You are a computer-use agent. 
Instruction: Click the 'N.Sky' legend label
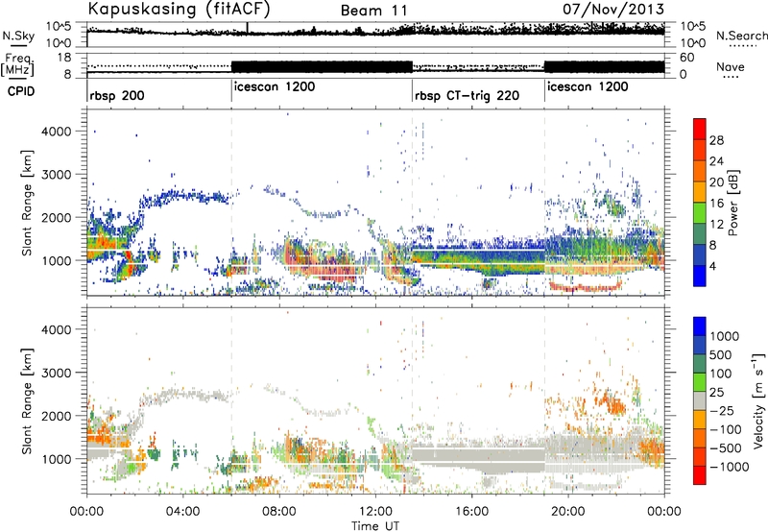click(x=18, y=36)
